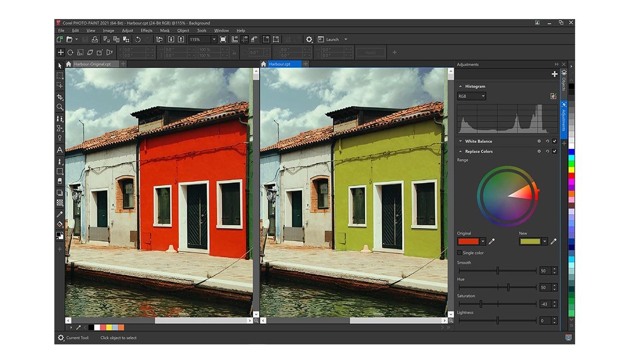Choose the Crop tool
Screen dimensions: 630x364
click(60, 96)
